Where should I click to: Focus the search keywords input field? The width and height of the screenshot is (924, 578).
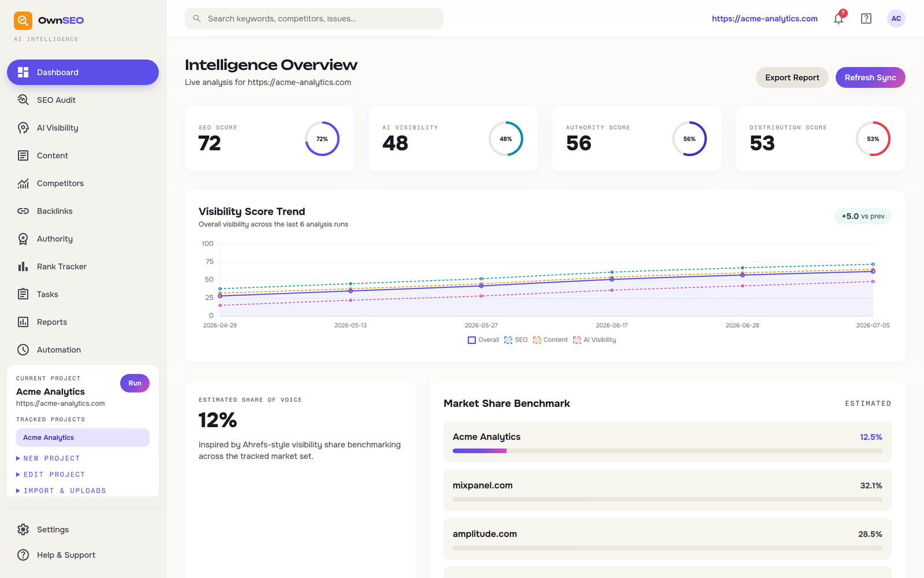pos(314,18)
